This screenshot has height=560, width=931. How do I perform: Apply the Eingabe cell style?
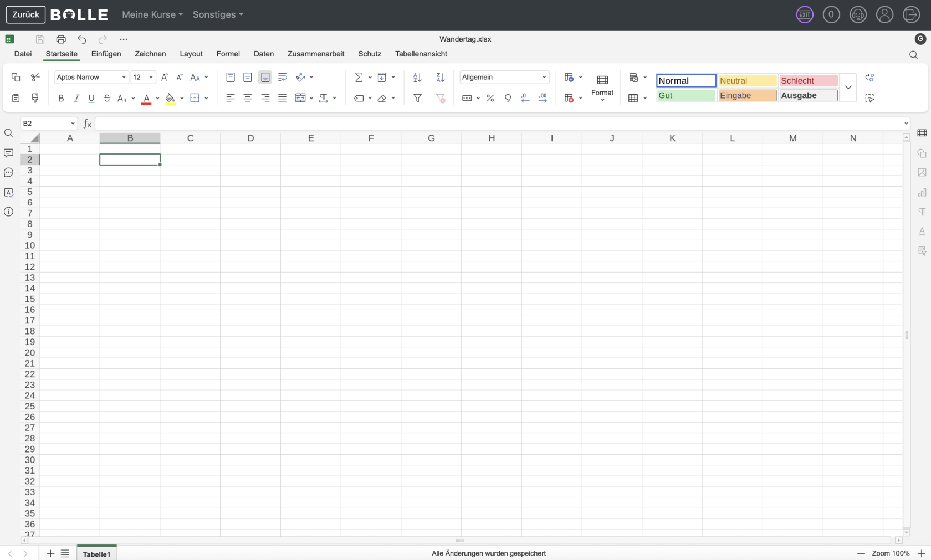pos(747,95)
